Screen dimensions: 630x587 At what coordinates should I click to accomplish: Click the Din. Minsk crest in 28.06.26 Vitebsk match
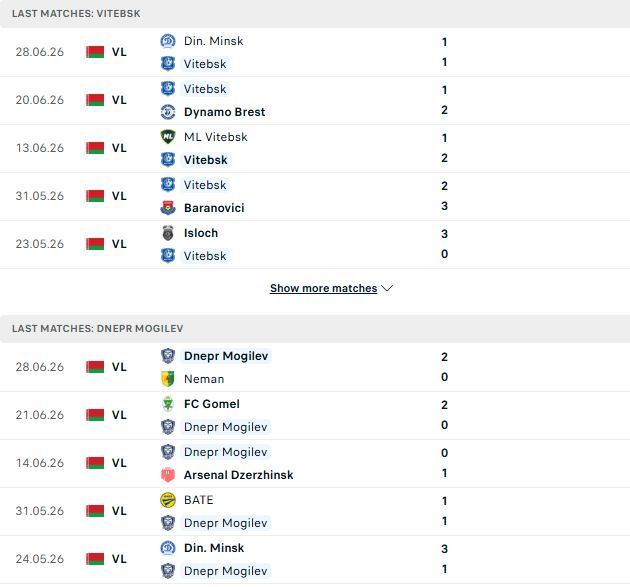pos(168,41)
